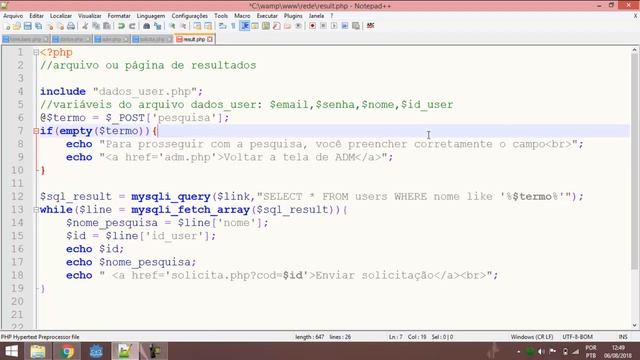Click the UTF-8-BOM encoding status field
Image resolution: width=640 pixels, height=360 pixels.
pyautogui.click(x=577, y=337)
